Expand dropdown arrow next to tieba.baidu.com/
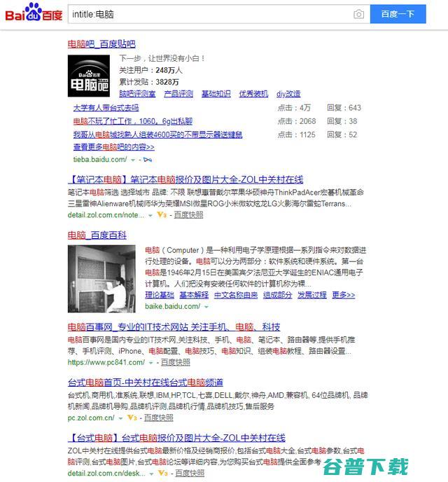The image size is (448, 482). (x=133, y=160)
